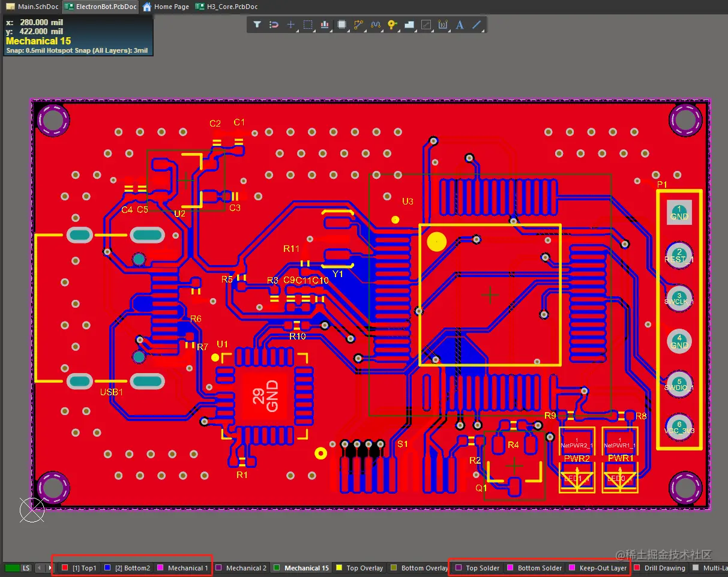Click the USB1 designator label
The height and width of the screenshot is (577, 728).
coord(112,392)
